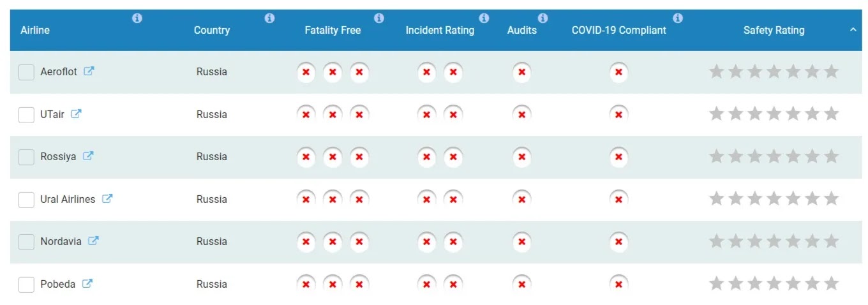Click Ural Airlines' COVID-19 Compliant cross icon
The width and height of the screenshot is (868, 305).
[618, 200]
